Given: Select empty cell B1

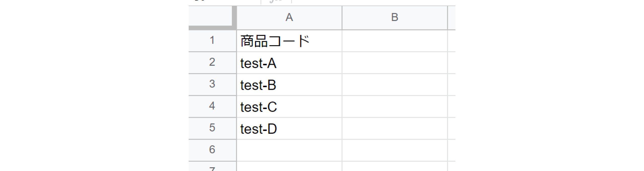Looking at the screenshot, I should [394, 41].
